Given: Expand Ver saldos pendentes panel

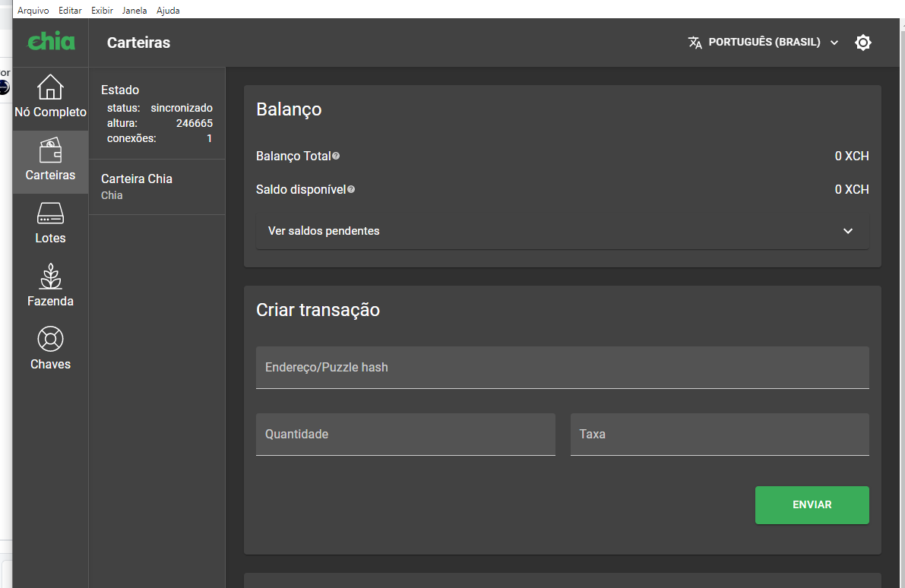Looking at the screenshot, I should (562, 231).
